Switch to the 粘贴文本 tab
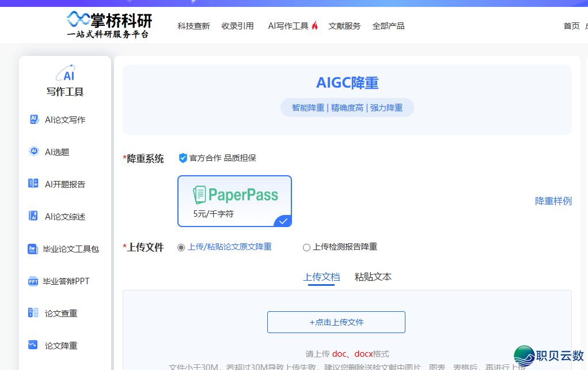 tap(373, 277)
